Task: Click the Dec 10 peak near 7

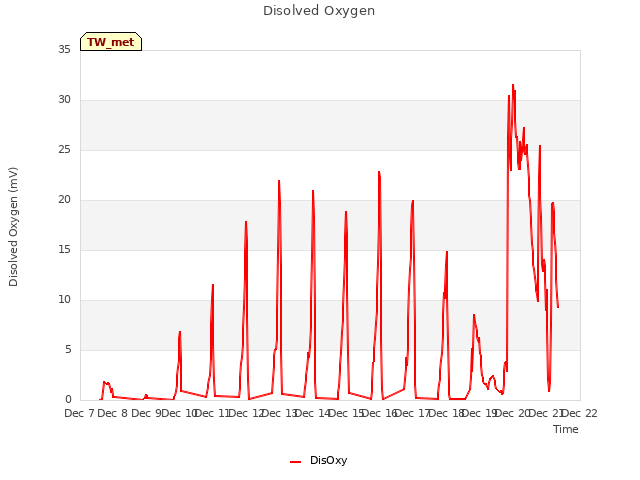Action: coord(180,332)
